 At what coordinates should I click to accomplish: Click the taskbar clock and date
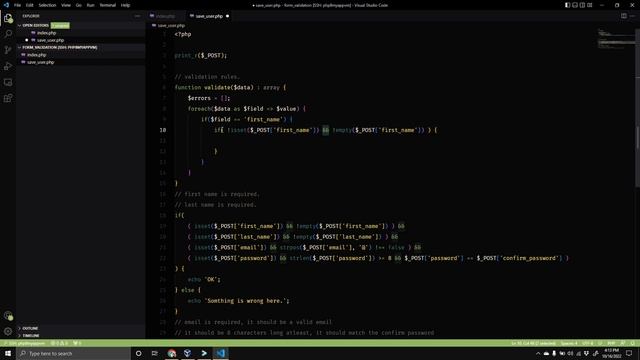[x=611, y=353]
